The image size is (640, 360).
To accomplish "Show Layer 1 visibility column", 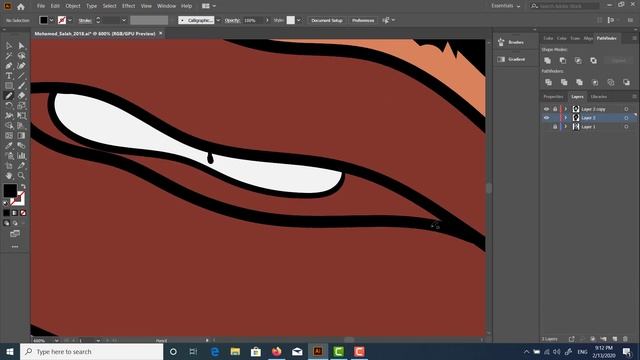I will tap(546, 127).
